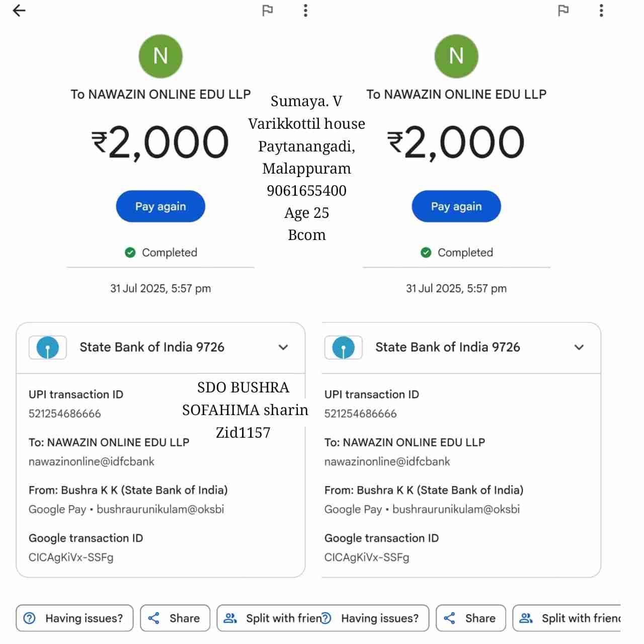This screenshot has height=644, width=644.
Task: Tap the back arrow icon
Action: click(19, 11)
